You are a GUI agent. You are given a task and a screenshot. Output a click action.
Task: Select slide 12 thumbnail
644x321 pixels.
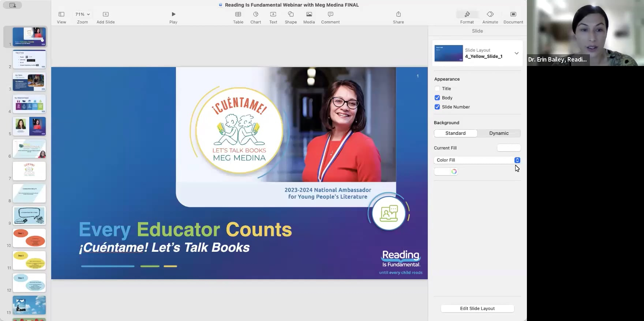[29, 283]
